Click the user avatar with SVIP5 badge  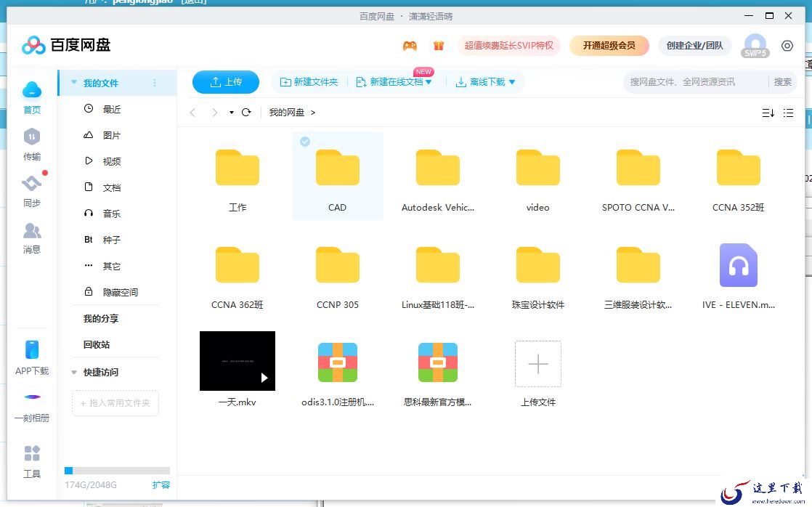[755, 46]
